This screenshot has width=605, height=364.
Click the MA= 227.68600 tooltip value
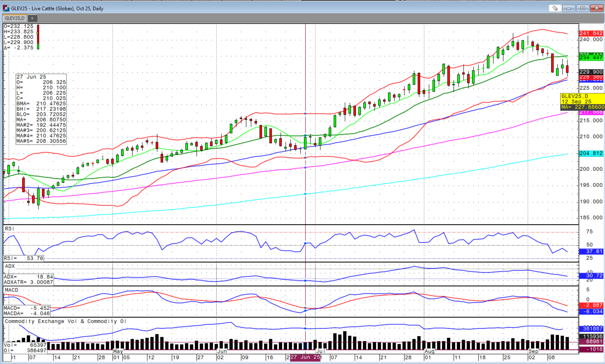pos(582,107)
